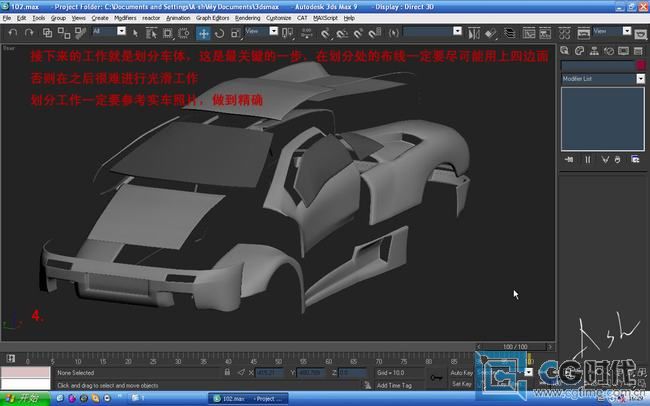The height and width of the screenshot is (406, 650).
Task: Click the Add Time Tag button
Action: coord(394,385)
